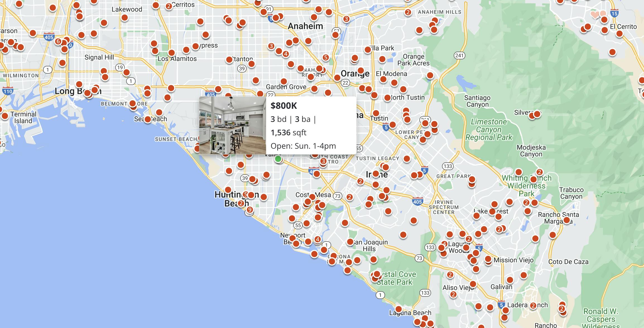This screenshot has height=328, width=644.
Task: Click the 'Open: Sun. 1-4pm' open house text
Action: (303, 146)
